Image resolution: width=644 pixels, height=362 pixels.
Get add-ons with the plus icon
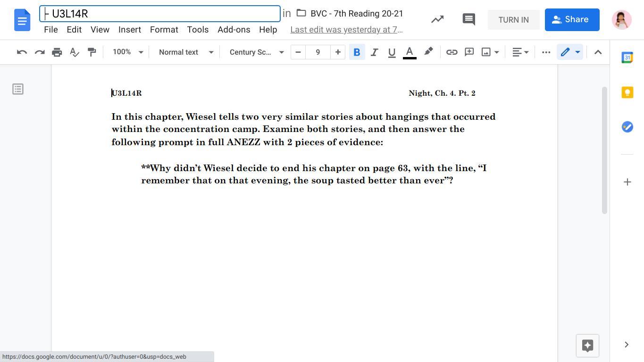[627, 182]
